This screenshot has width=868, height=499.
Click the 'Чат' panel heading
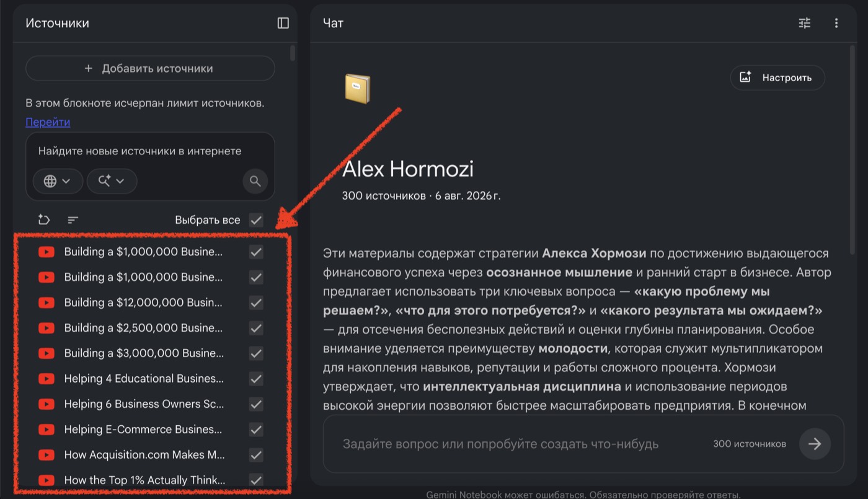(x=334, y=23)
